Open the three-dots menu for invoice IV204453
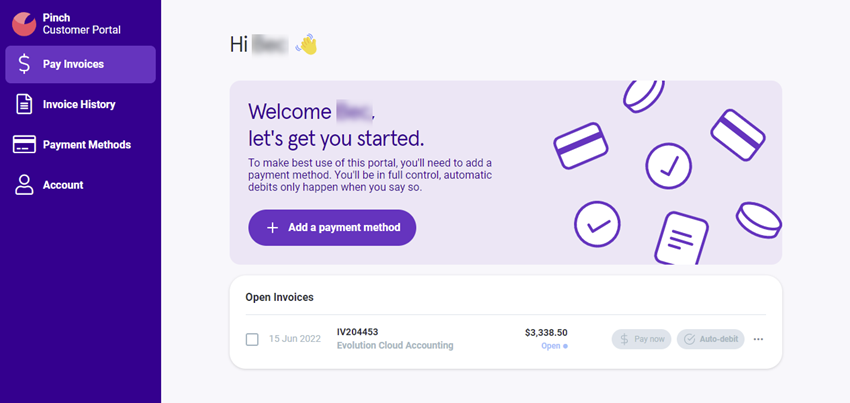 pyautogui.click(x=758, y=339)
